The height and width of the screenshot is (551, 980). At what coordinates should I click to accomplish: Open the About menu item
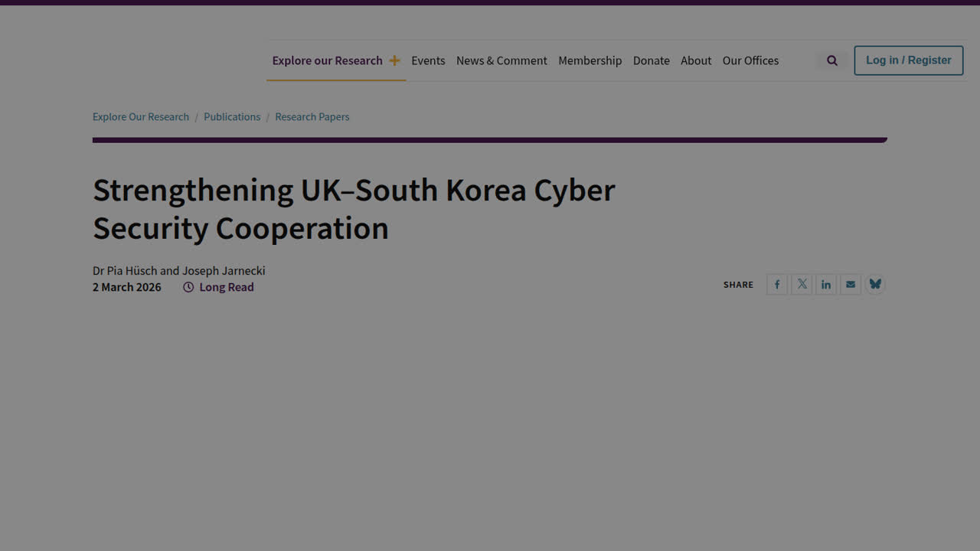[x=696, y=60]
